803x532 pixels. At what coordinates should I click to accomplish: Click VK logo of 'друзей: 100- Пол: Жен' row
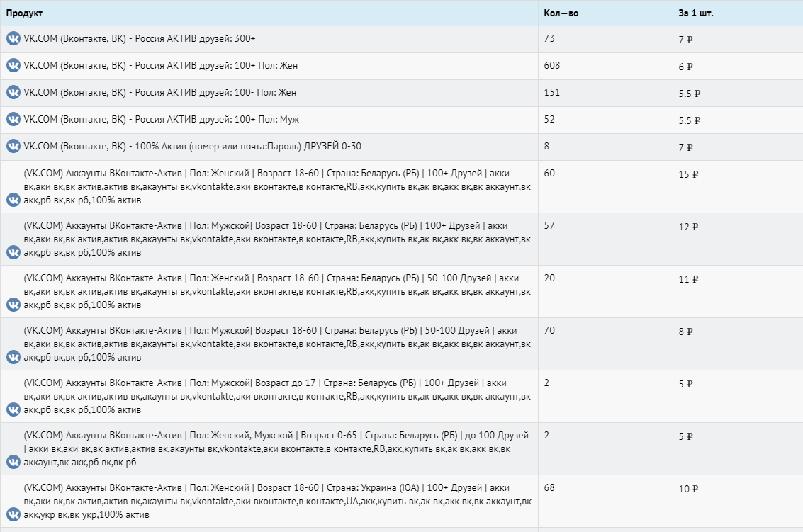[13, 92]
